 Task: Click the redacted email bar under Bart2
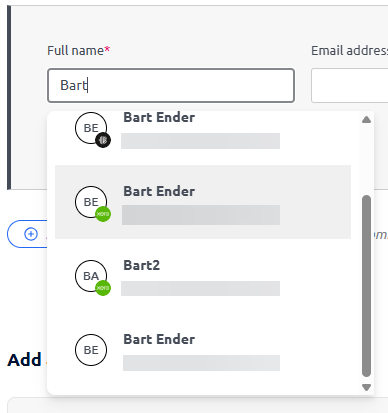pos(200,288)
